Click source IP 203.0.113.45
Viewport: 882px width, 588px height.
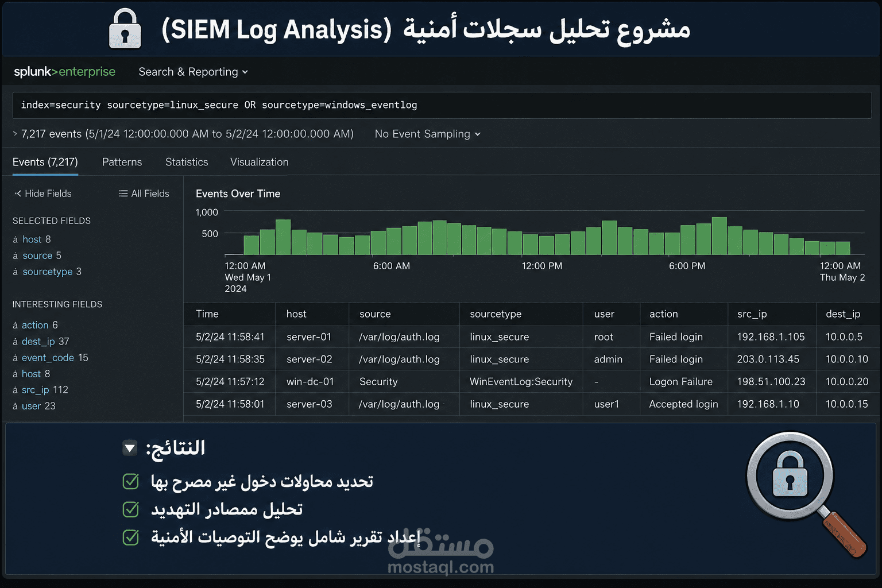point(768,359)
